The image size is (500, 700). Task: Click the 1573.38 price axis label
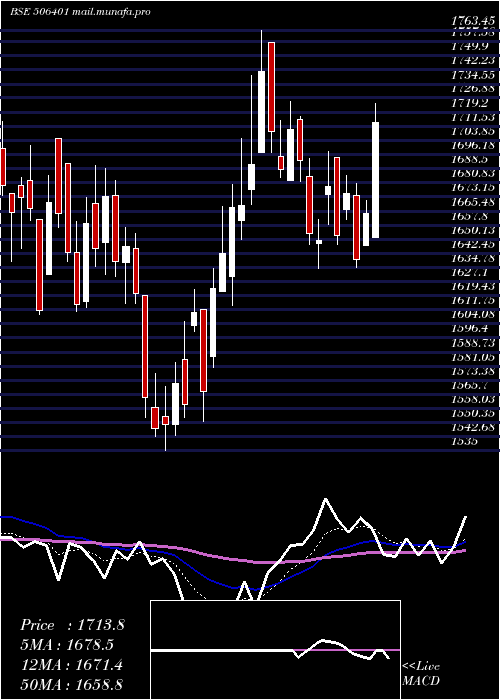point(473,371)
